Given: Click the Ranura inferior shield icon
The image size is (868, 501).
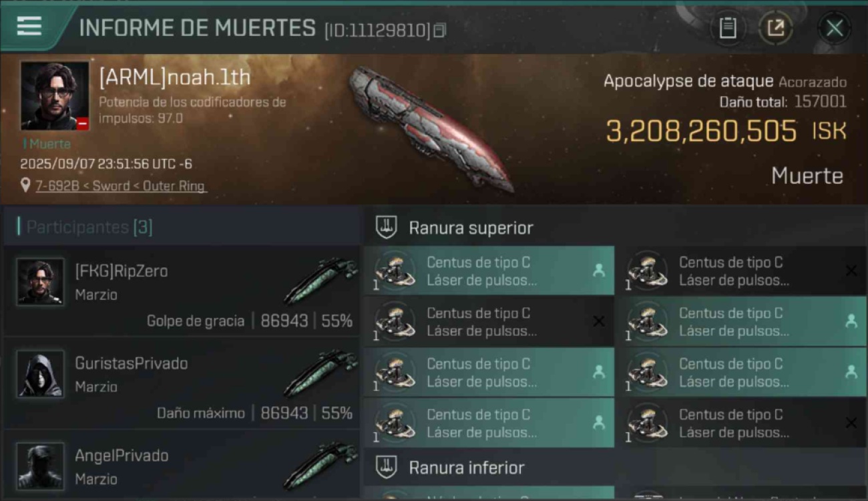Looking at the screenshot, I should click(x=387, y=467).
